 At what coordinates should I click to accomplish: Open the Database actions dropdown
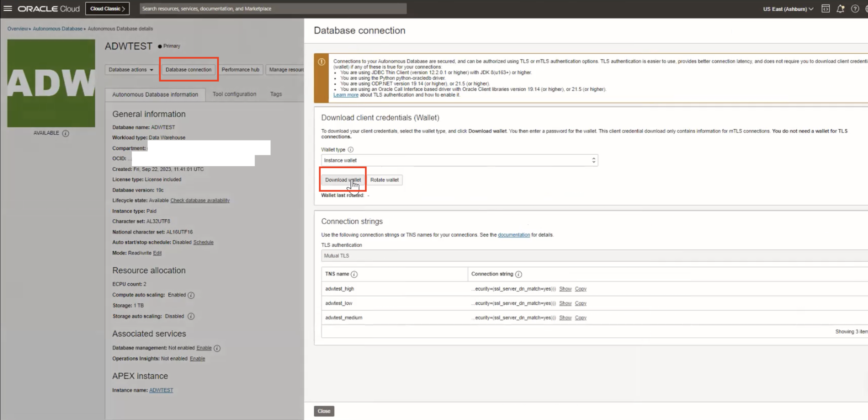point(131,70)
